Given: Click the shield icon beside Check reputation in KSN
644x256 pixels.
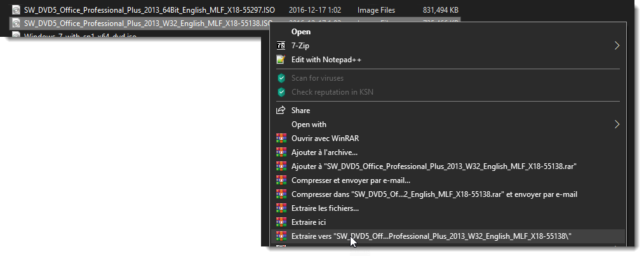Looking at the screenshot, I should click(x=281, y=92).
